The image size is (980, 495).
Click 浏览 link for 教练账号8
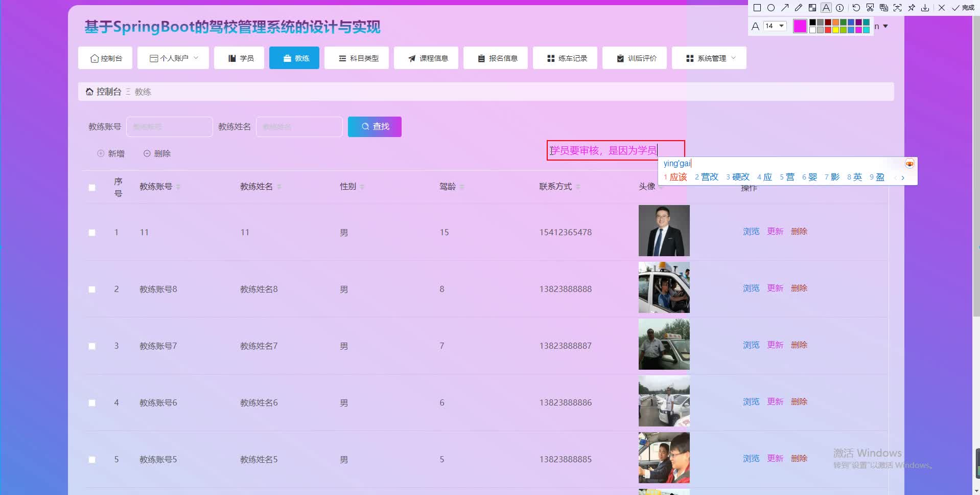click(x=751, y=288)
